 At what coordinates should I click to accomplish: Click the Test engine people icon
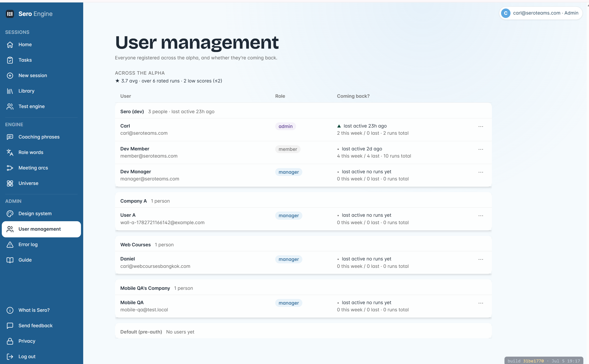[10, 106]
